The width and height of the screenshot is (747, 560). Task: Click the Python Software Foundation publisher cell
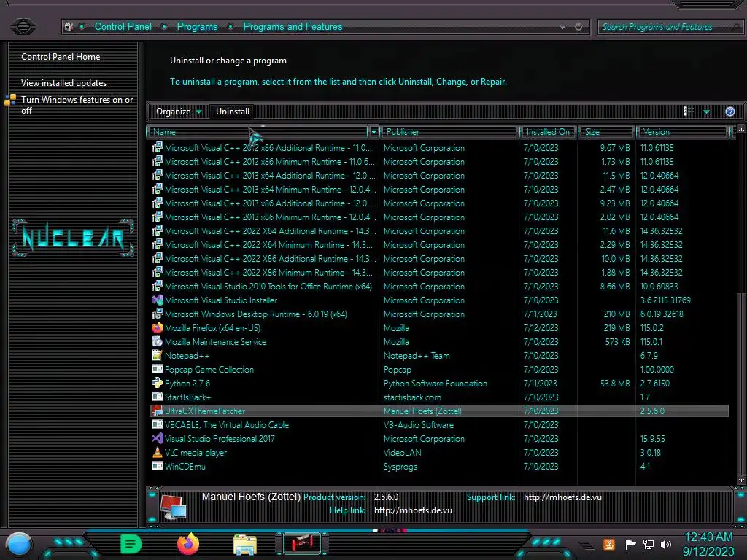(x=436, y=384)
